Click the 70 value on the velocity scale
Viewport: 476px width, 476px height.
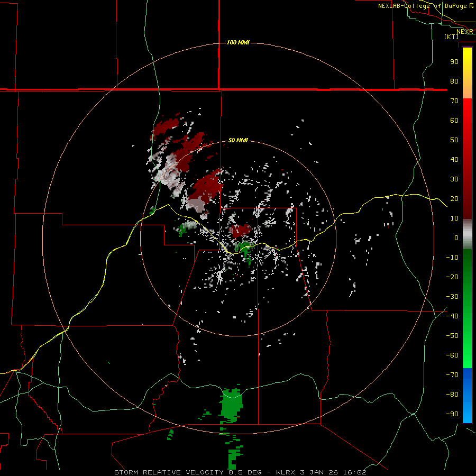(x=454, y=101)
